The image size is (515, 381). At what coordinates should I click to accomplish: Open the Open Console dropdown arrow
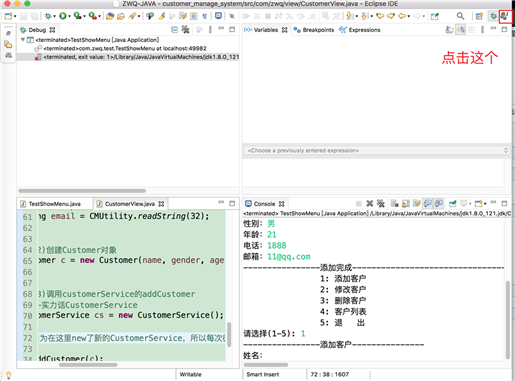coord(485,204)
